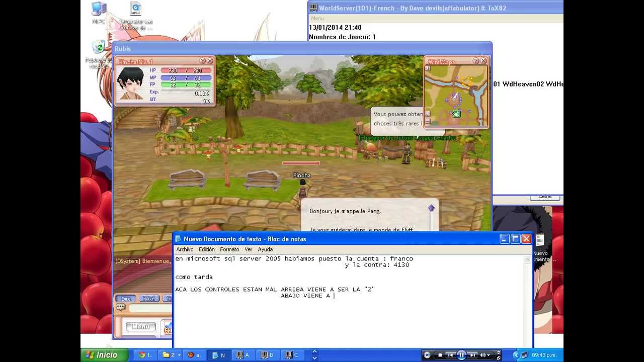This screenshot has width=644, height=362.
Task: Close the Bloc de notas window
Action: coord(526,239)
